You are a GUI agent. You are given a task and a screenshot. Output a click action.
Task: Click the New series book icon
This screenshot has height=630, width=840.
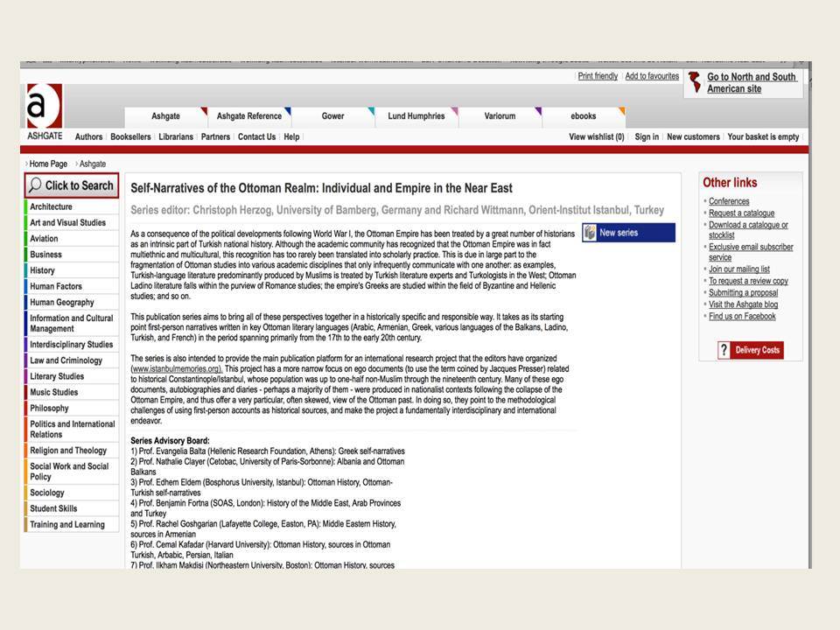click(x=590, y=233)
